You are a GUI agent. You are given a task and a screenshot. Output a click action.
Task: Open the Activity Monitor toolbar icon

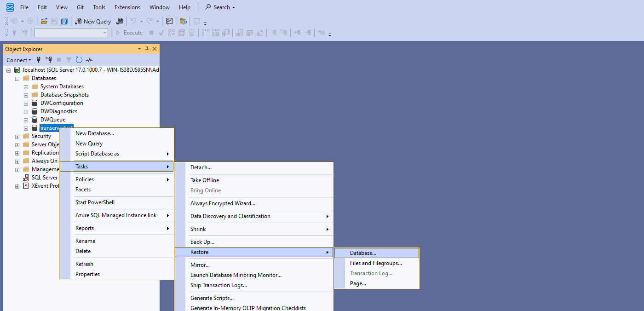pyautogui.click(x=169, y=21)
